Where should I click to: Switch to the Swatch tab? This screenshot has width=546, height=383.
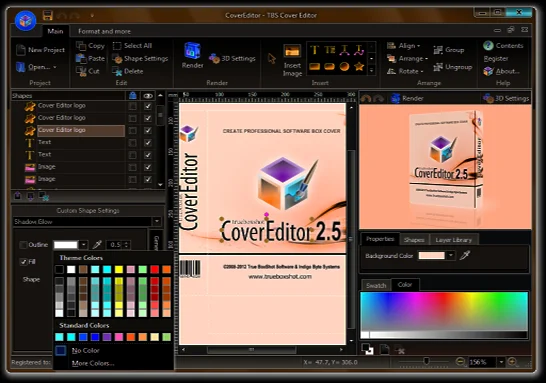[x=376, y=286]
